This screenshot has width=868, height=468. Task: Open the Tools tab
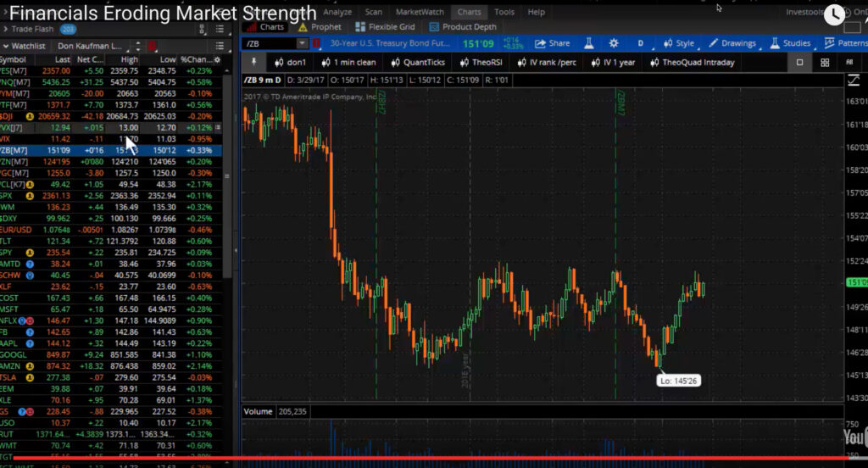[x=504, y=12]
